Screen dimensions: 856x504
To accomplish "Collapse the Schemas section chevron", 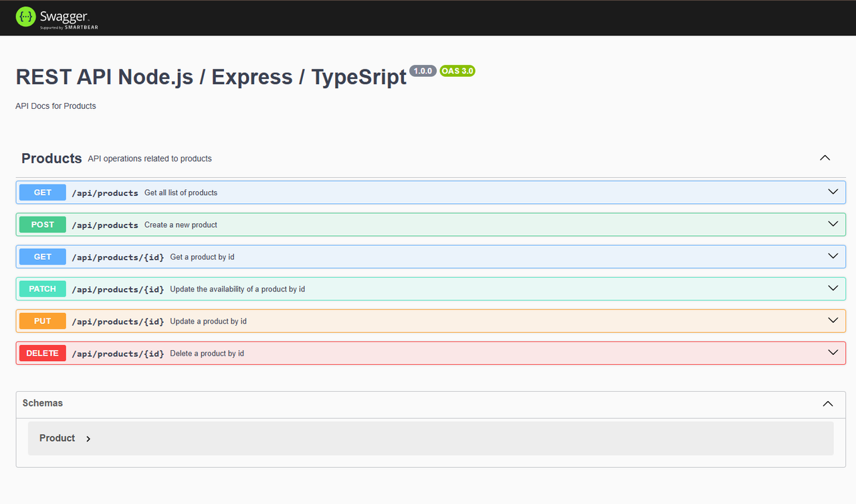I will (828, 404).
